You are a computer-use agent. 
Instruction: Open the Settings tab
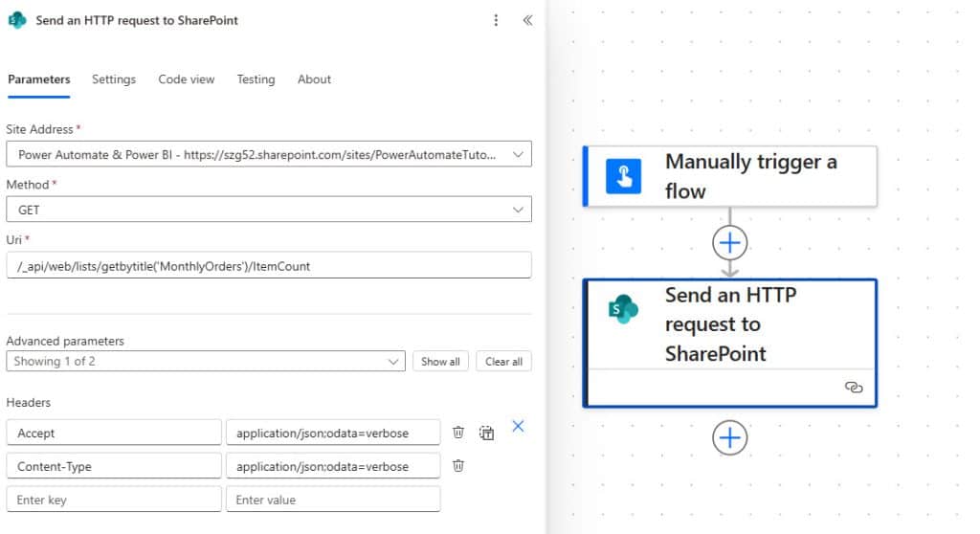pyautogui.click(x=114, y=79)
